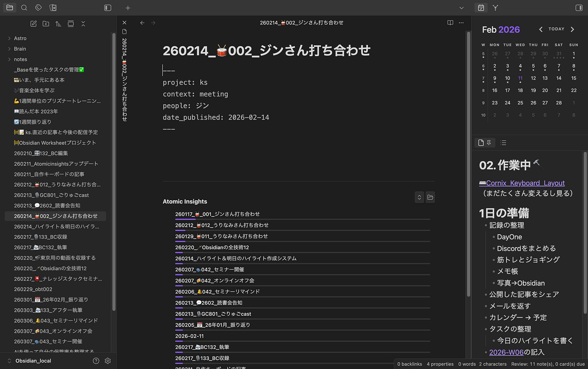This screenshot has width=588, height=369.
Task: Jump to today using the TODAY button
Action: point(556,29)
